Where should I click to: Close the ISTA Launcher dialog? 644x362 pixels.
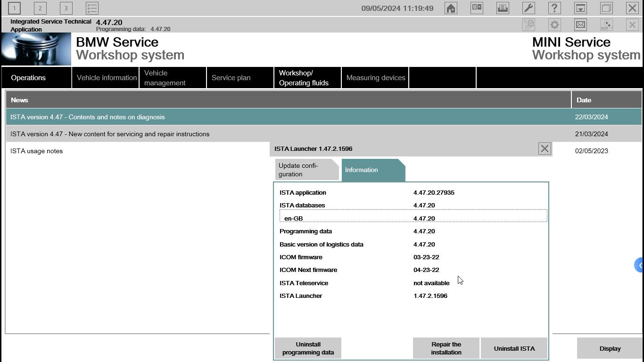[x=545, y=148]
